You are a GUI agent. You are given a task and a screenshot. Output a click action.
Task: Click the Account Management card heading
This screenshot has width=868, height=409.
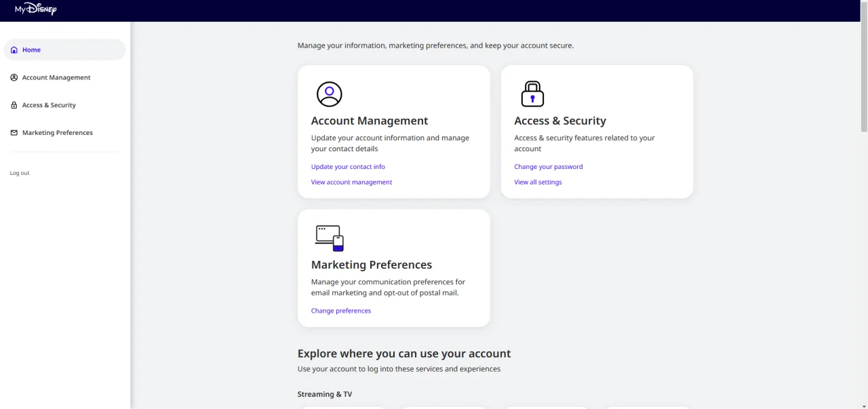point(370,121)
